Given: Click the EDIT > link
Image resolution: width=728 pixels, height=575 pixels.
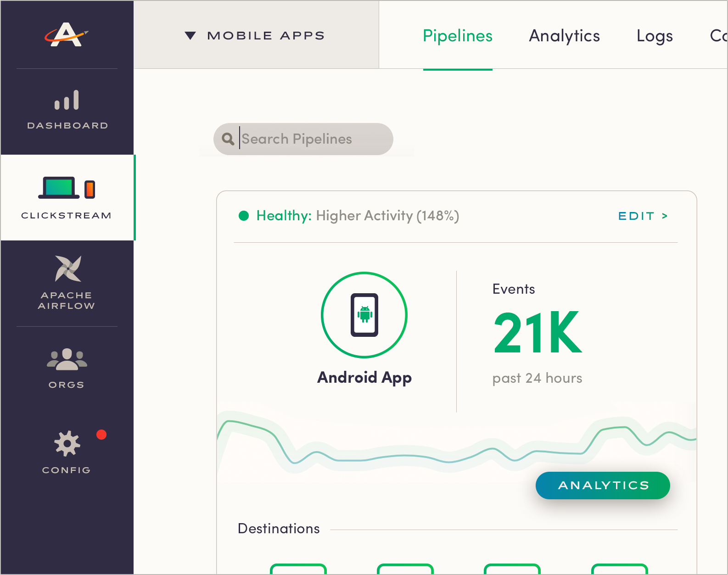Looking at the screenshot, I should pos(643,216).
